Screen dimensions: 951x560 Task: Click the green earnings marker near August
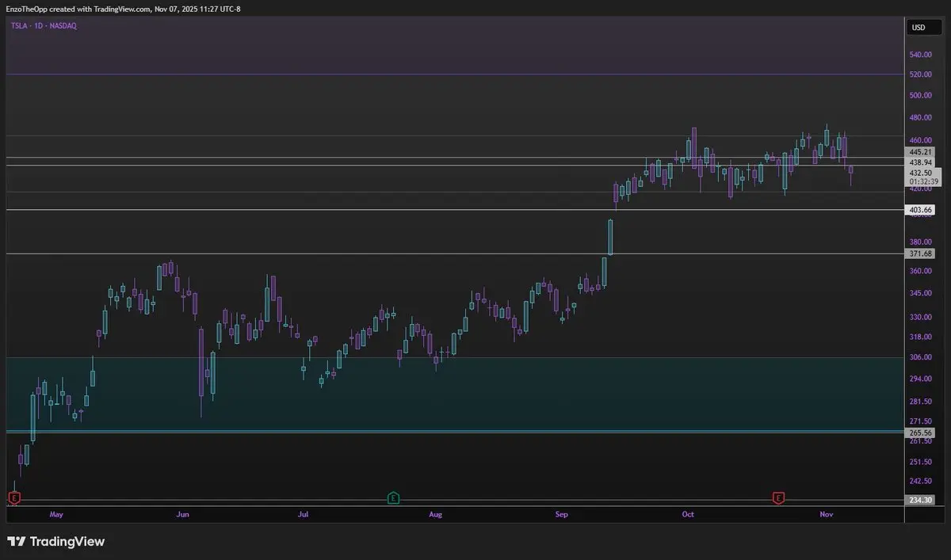393,497
